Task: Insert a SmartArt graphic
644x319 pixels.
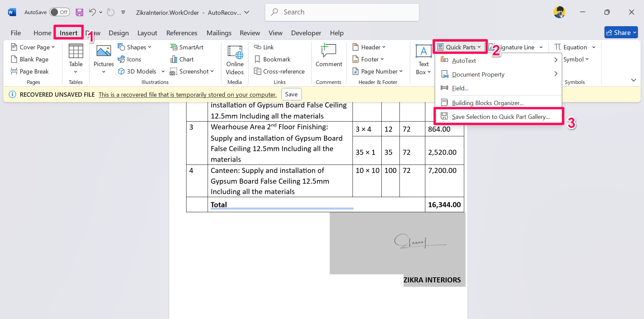Action: [187, 47]
